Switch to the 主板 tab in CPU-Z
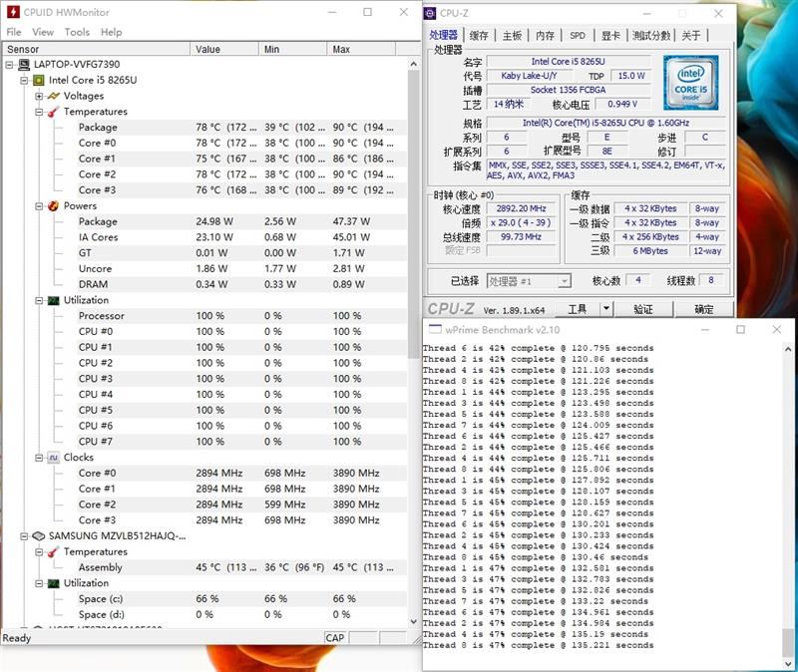The height and width of the screenshot is (672, 798). 512,35
